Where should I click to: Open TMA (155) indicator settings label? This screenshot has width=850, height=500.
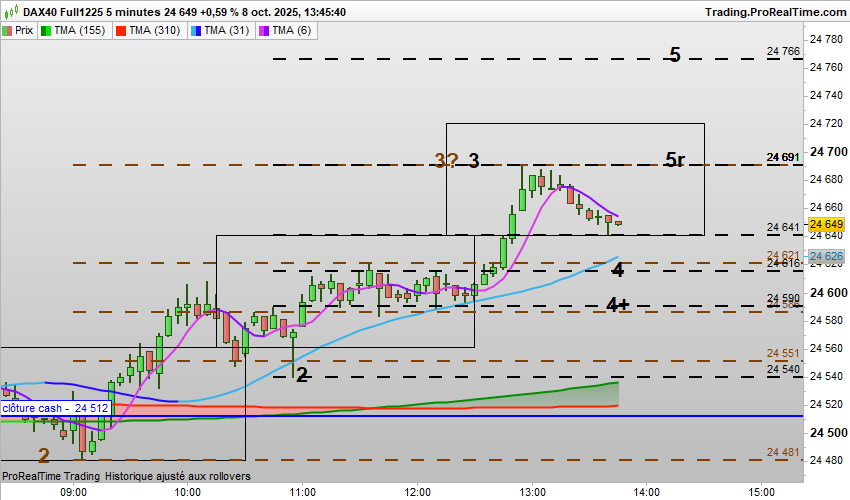[x=80, y=30]
